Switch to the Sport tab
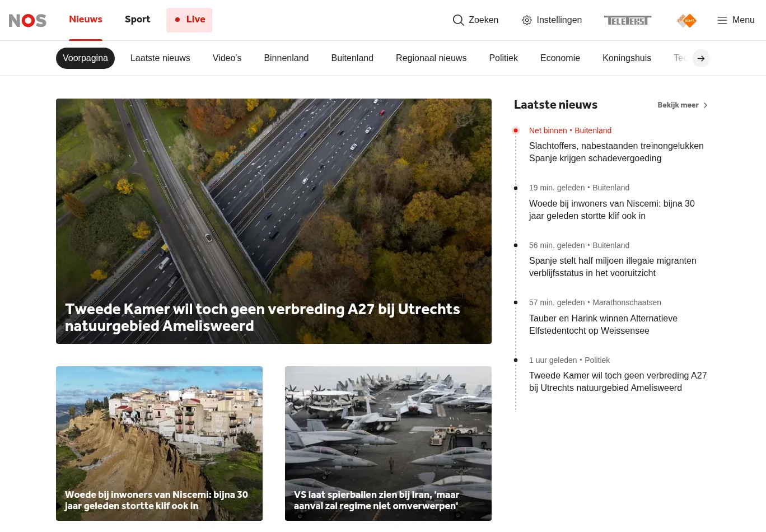 click(137, 20)
